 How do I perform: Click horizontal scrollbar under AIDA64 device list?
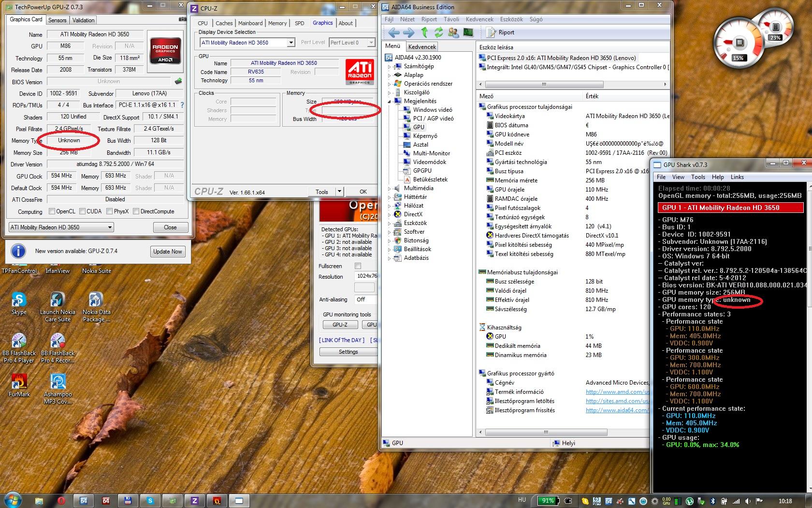[573, 84]
